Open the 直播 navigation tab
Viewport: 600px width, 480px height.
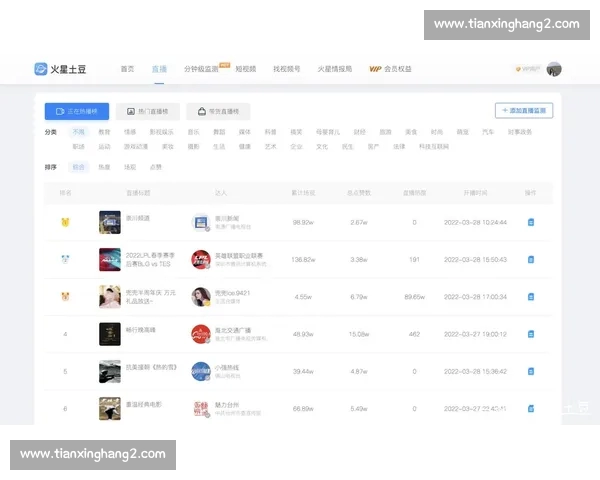pyautogui.click(x=159, y=69)
